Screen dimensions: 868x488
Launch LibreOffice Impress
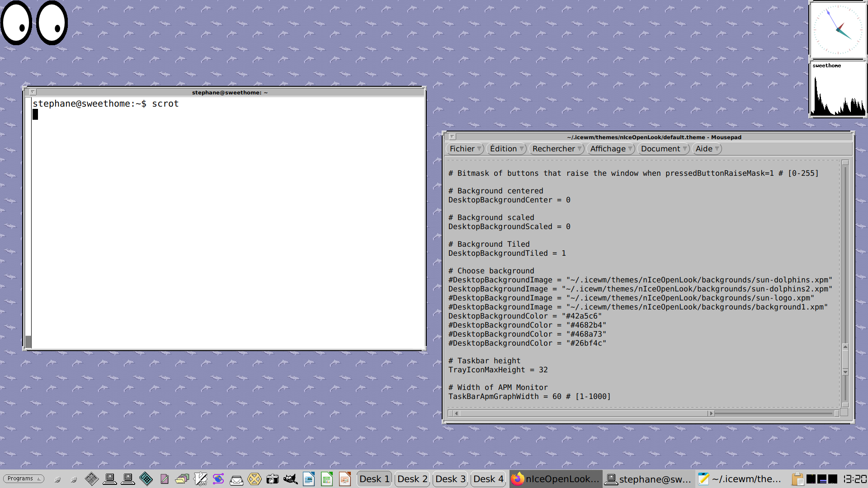tap(345, 479)
